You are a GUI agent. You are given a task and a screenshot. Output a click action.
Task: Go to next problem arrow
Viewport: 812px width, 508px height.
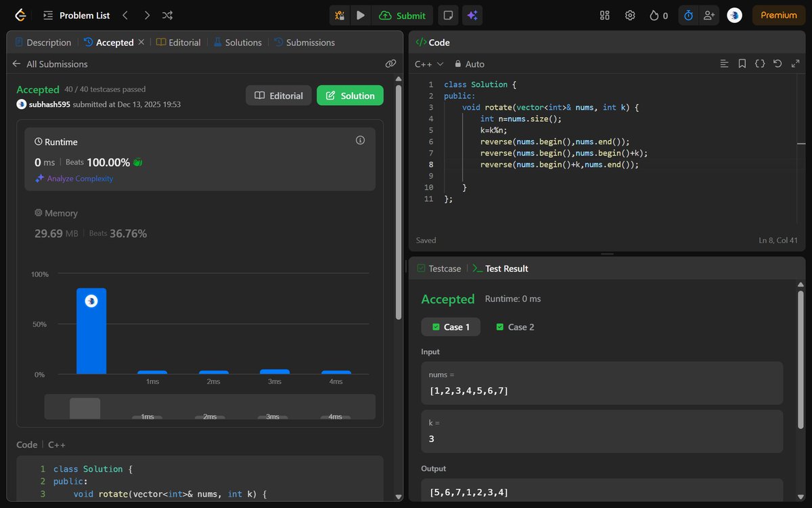pos(147,15)
